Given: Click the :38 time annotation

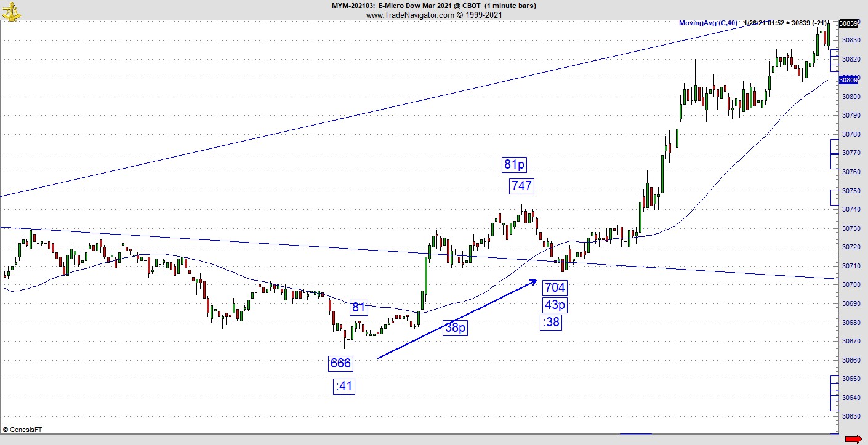Looking at the screenshot, I should click(551, 322).
